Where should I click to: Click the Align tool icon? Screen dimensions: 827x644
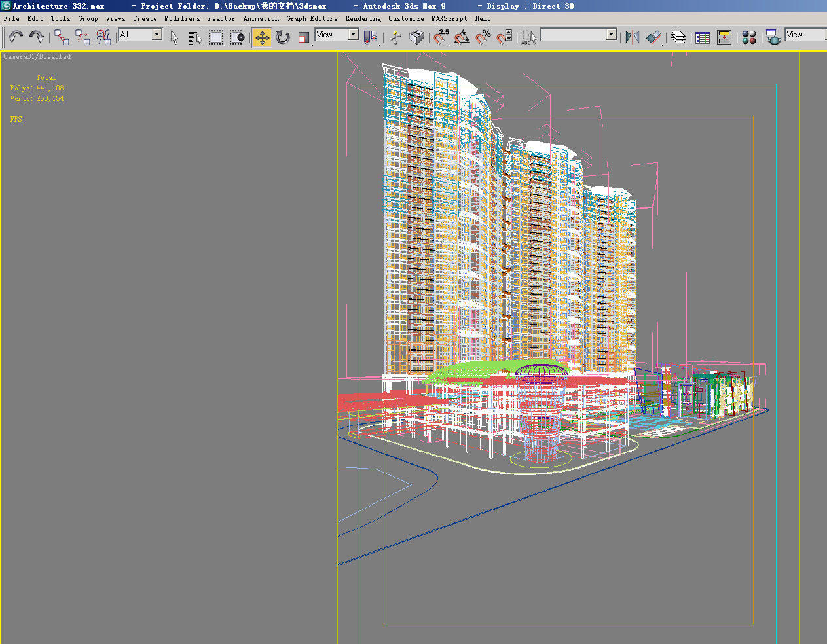pos(653,37)
